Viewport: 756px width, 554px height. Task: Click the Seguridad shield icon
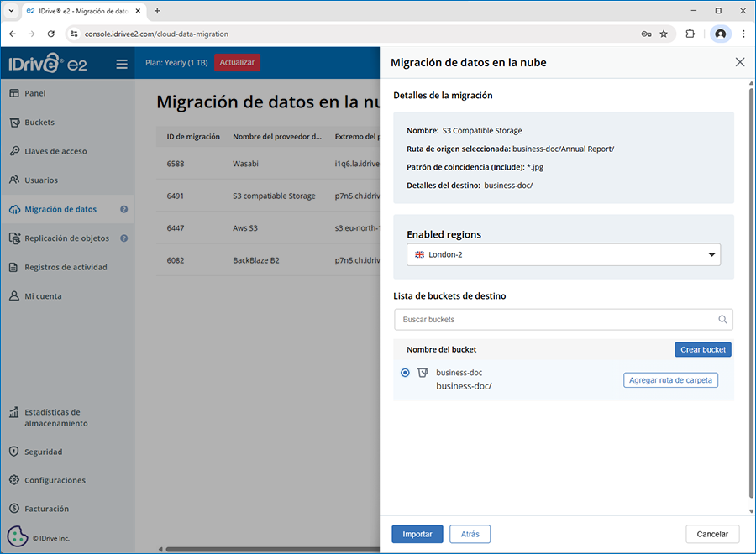tap(14, 452)
